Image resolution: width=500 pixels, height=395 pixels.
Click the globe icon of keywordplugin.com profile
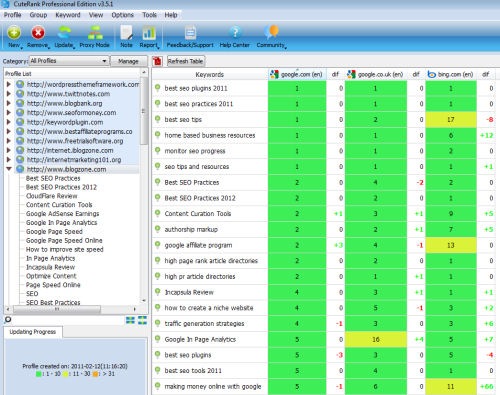[x=20, y=122]
